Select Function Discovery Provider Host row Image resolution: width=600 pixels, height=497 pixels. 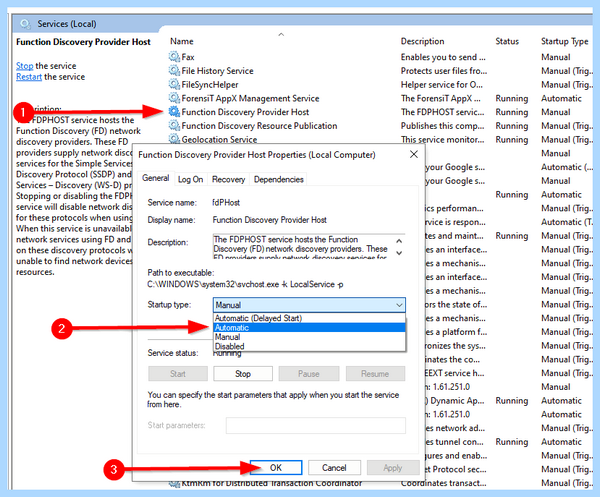[380, 112]
